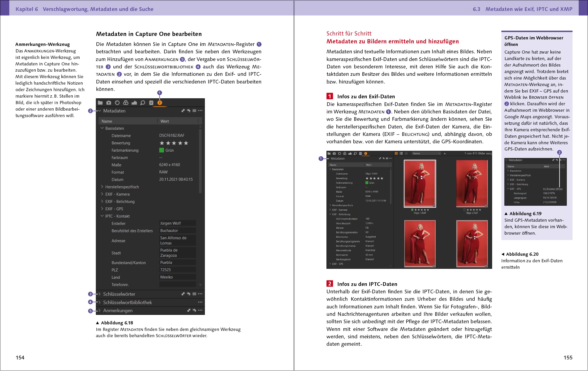Open the Library folder tab in figure 6.18
The width and height of the screenshot is (588, 371).
tap(100, 102)
